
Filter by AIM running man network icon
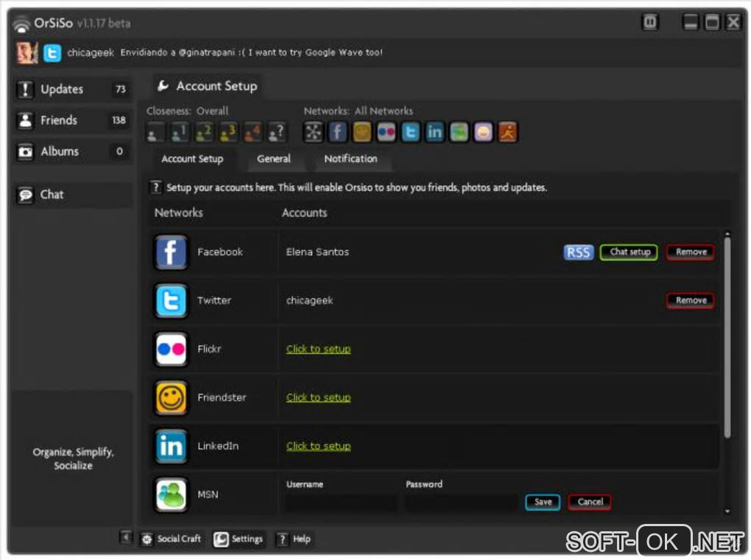pos(508,132)
